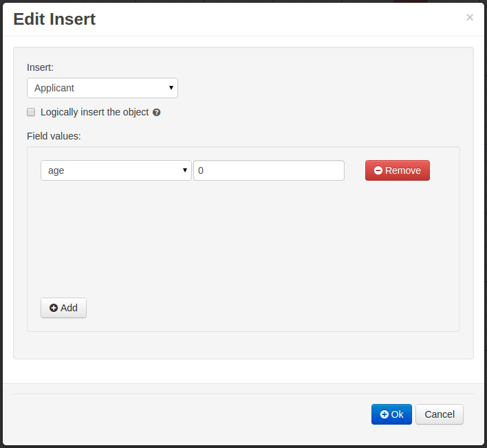Click the arrow on the age dropdown
Viewport: 487px width, 448px height.
point(184,170)
